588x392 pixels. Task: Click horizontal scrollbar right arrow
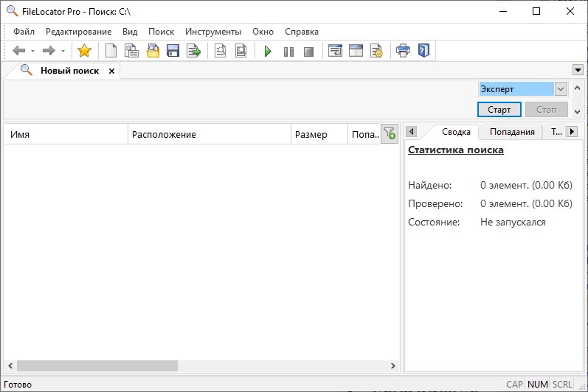[393, 365]
